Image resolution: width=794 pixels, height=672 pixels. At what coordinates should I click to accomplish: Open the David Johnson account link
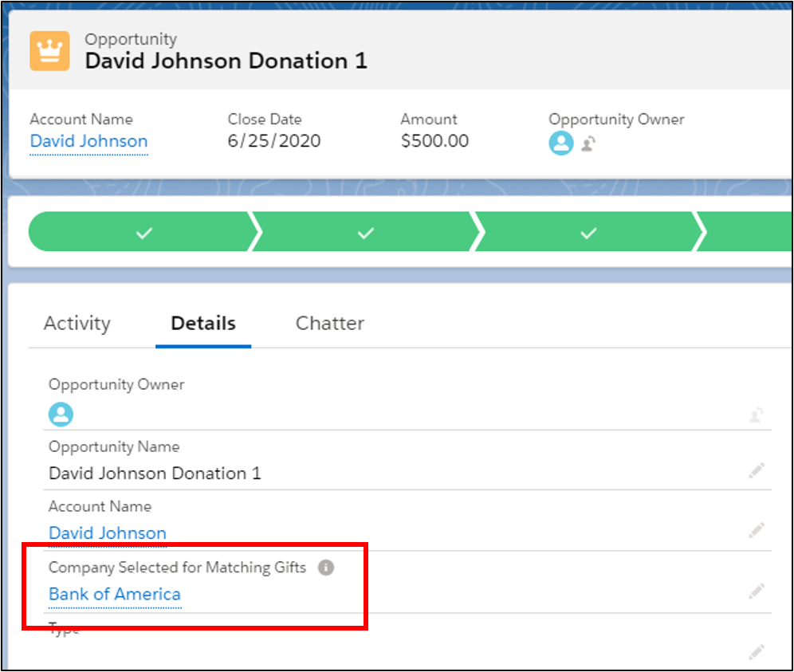tap(88, 141)
